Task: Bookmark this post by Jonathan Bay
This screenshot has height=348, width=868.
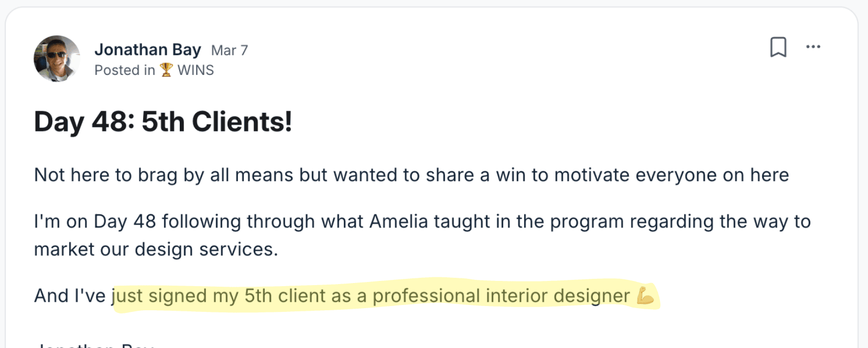Action: 778,47
